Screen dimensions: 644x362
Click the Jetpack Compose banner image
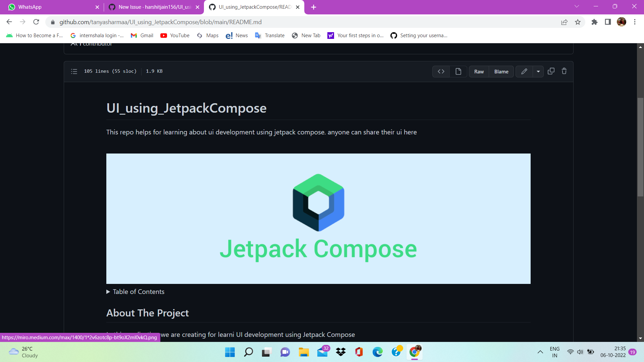[318, 219]
